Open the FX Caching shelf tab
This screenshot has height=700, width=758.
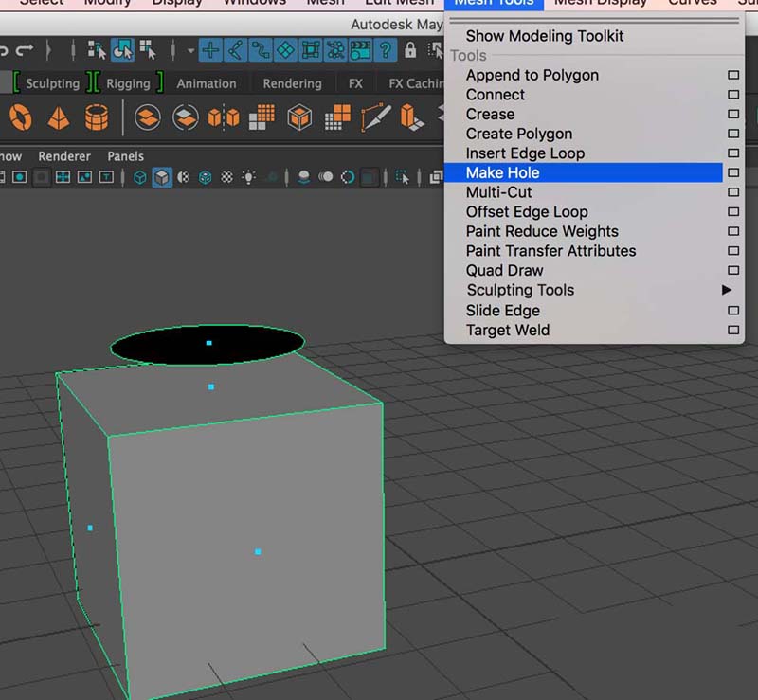tap(416, 83)
